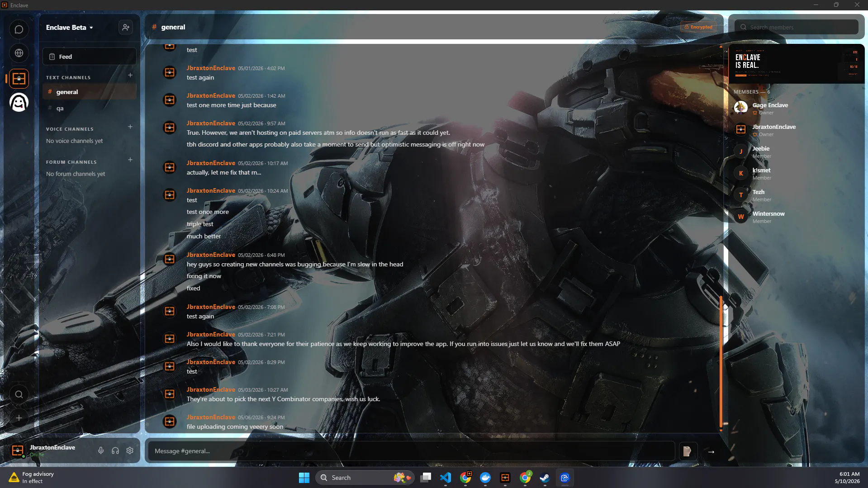Image resolution: width=868 pixels, height=488 pixels.
Task: Open the attachment picker beside message box
Action: [688, 451]
